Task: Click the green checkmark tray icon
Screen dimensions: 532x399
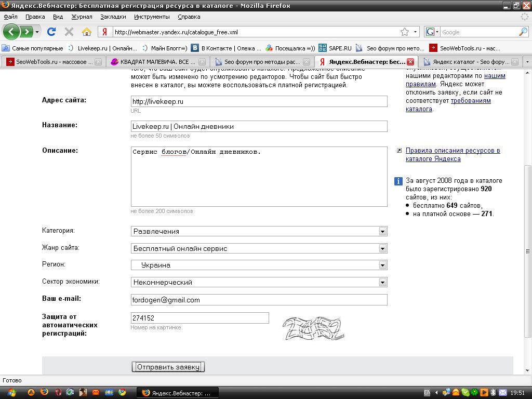Action: click(465, 393)
